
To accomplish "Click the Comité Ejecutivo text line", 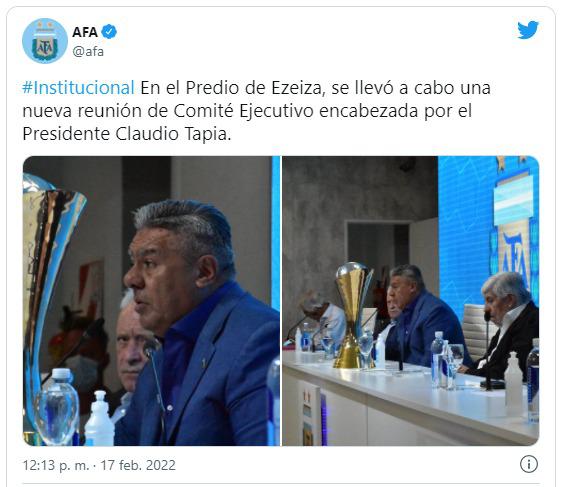I will pyautogui.click(x=247, y=111).
